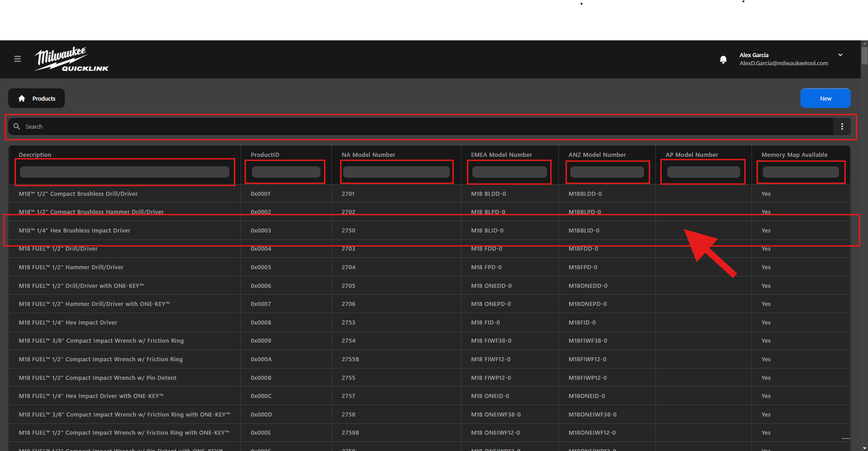Sort by AP Model Number header
The height and width of the screenshot is (451, 868).
click(x=692, y=155)
